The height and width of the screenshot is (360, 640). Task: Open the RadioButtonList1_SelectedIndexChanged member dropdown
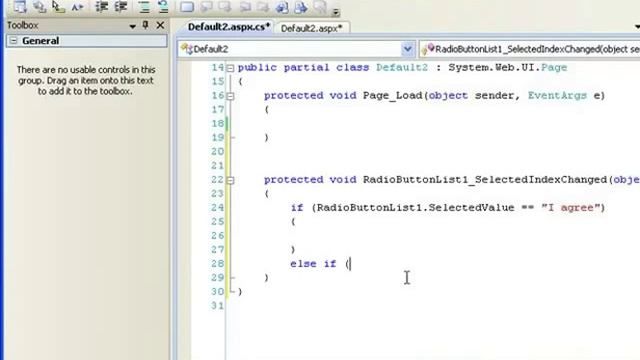point(531,49)
